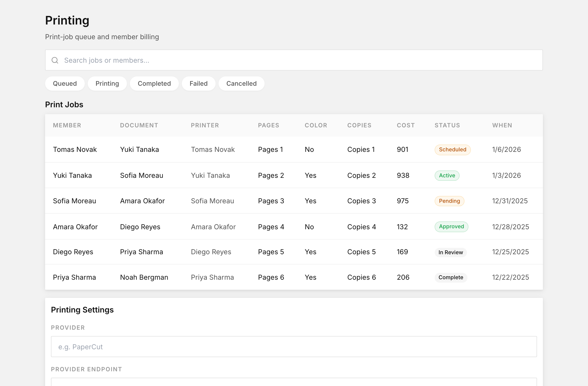Click document cell Amara Okafor
Viewport: 588px width, 386px height.
(142, 201)
